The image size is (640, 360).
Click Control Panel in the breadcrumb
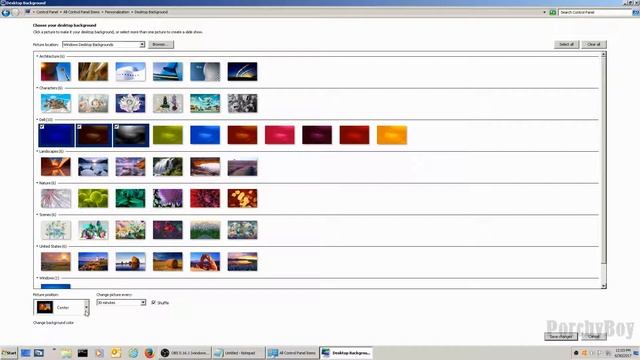pyautogui.click(x=47, y=12)
